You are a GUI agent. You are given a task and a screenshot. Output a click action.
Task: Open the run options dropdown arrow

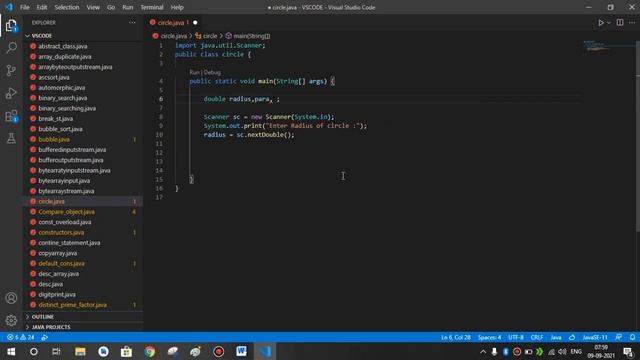point(609,23)
